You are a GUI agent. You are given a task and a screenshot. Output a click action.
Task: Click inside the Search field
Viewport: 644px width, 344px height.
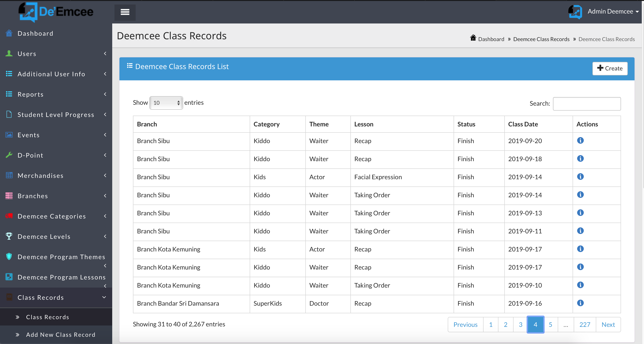point(587,103)
